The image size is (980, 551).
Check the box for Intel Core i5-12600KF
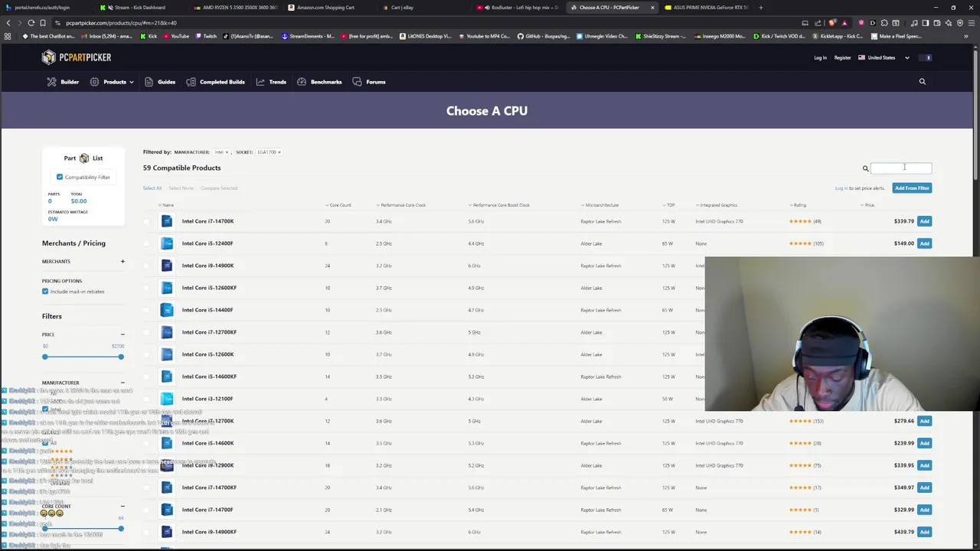(146, 289)
